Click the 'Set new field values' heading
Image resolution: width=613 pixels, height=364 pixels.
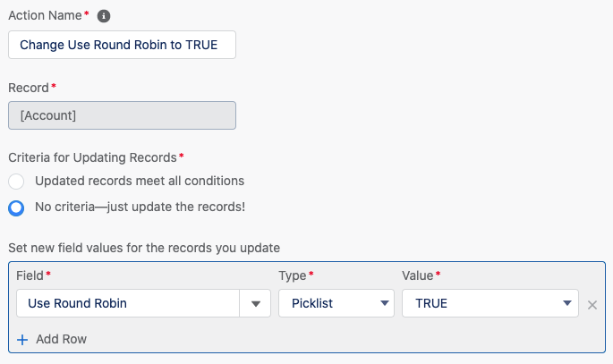144,248
